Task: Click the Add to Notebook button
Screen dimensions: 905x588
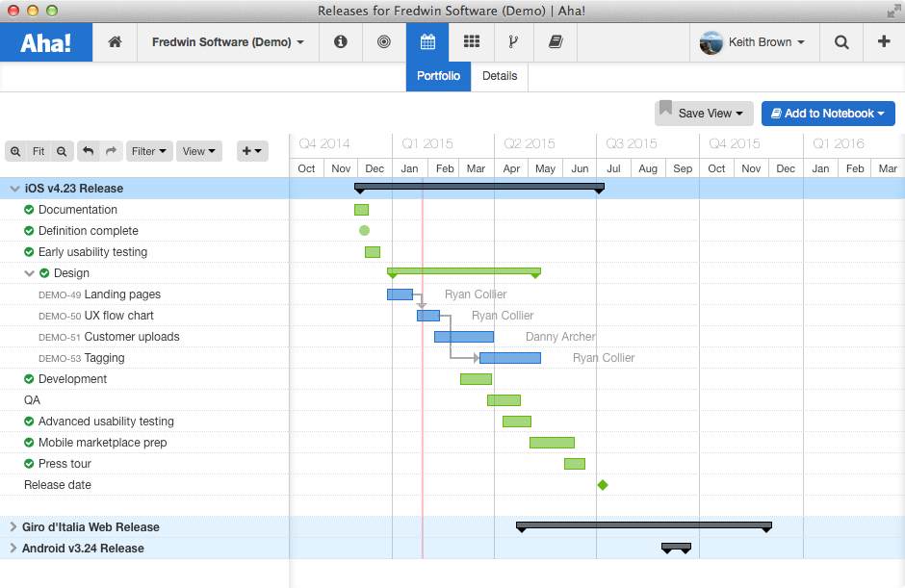Action: (828, 114)
